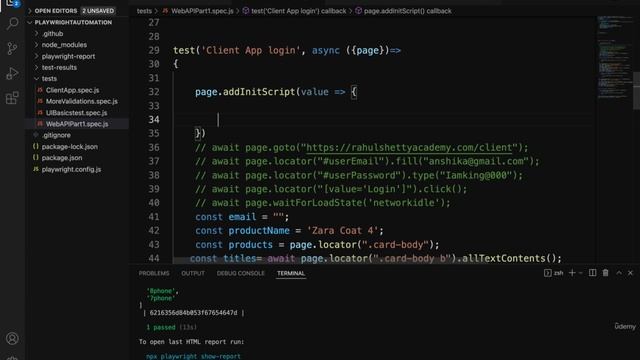The image size is (640, 360).
Task: Click order id '6216356d84b053f67654647d' in terminal
Action: click(193, 313)
